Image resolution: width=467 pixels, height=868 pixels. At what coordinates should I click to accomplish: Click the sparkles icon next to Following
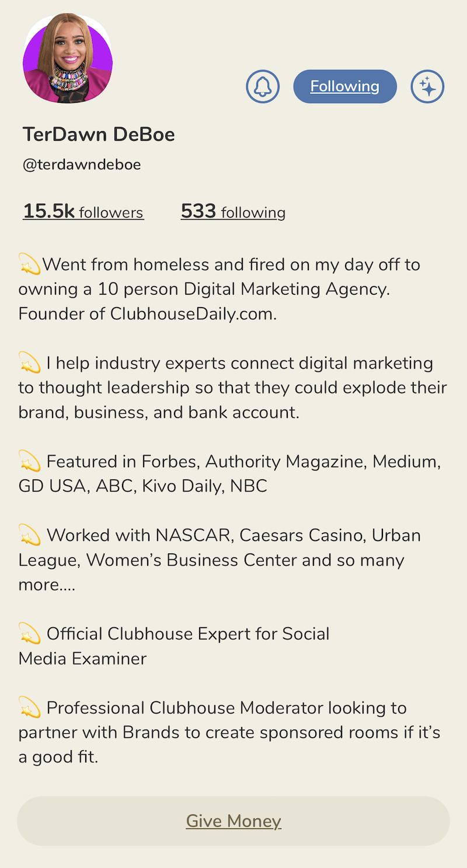click(427, 86)
